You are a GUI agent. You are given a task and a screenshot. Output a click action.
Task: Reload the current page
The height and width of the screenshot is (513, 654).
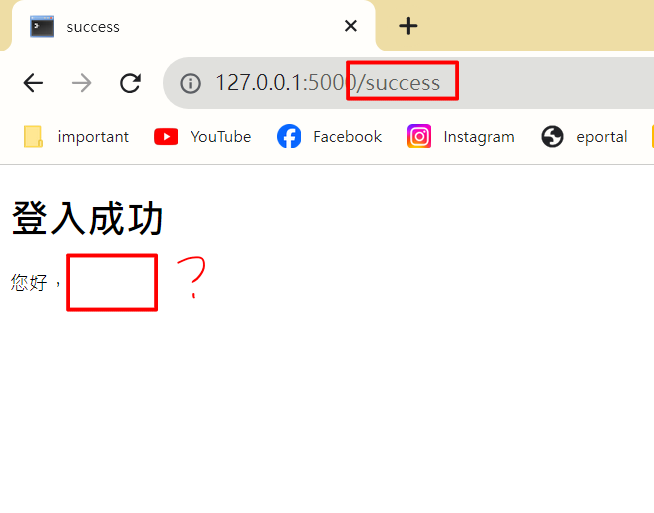(x=131, y=83)
